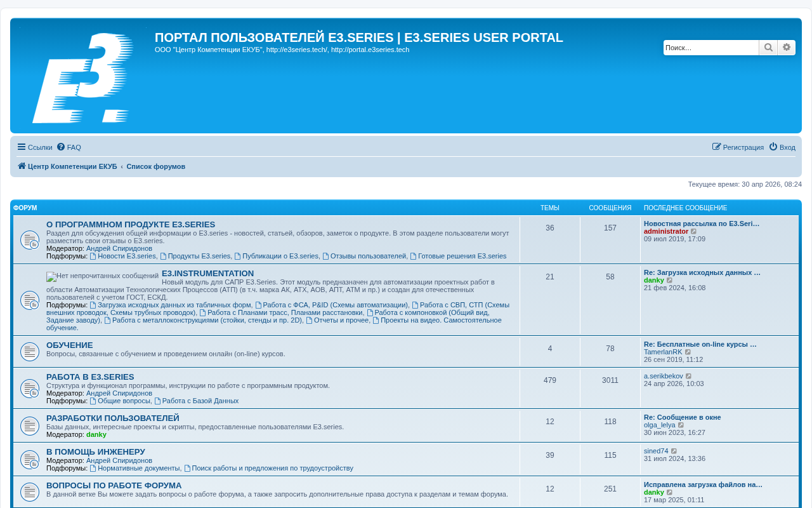812x508 pixels.
Task: Focus the Поиск search input field
Action: [x=711, y=48]
